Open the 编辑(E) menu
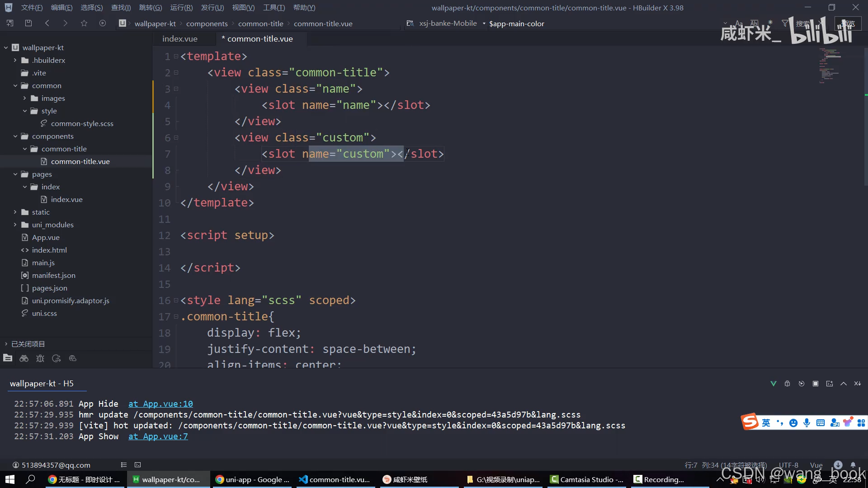This screenshot has height=488, width=868. click(x=61, y=8)
